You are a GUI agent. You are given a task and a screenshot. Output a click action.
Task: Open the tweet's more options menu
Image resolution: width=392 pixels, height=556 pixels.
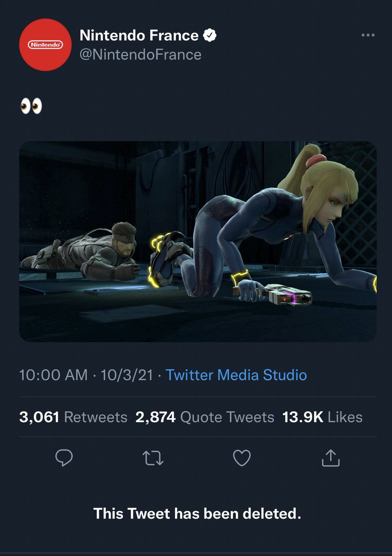(367, 35)
